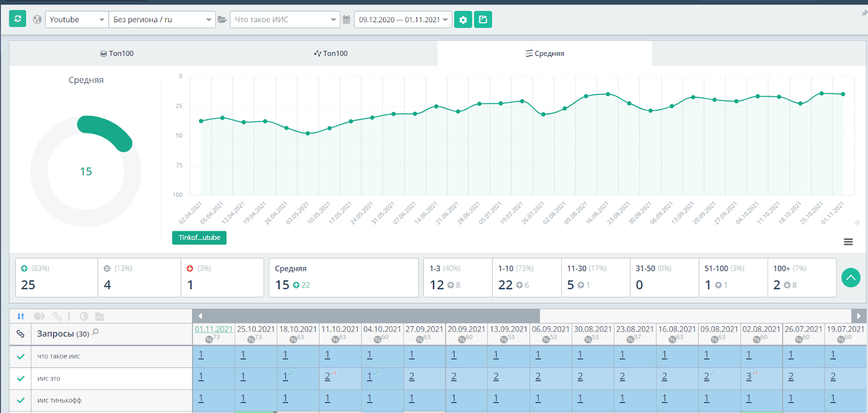Screen dimensions: 868x413
Task: Click the sort arrows icon in table toolbar
Action: 21,316
